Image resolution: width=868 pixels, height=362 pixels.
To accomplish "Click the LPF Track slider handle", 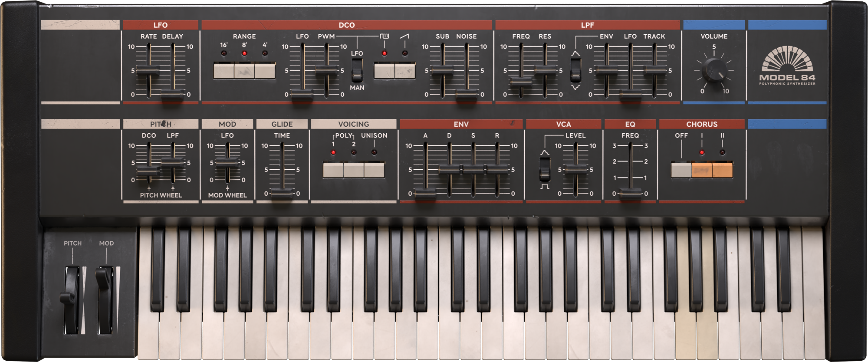I will pyautogui.click(x=654, y=71).
